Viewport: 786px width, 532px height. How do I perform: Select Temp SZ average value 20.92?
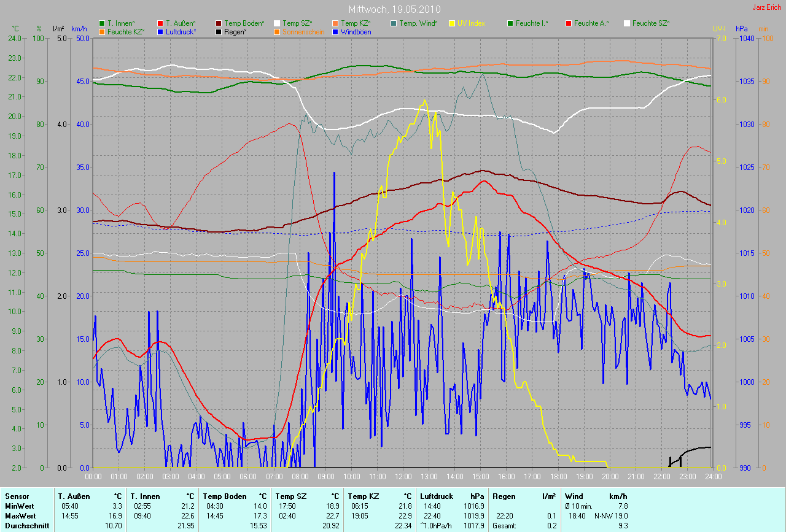331,526
